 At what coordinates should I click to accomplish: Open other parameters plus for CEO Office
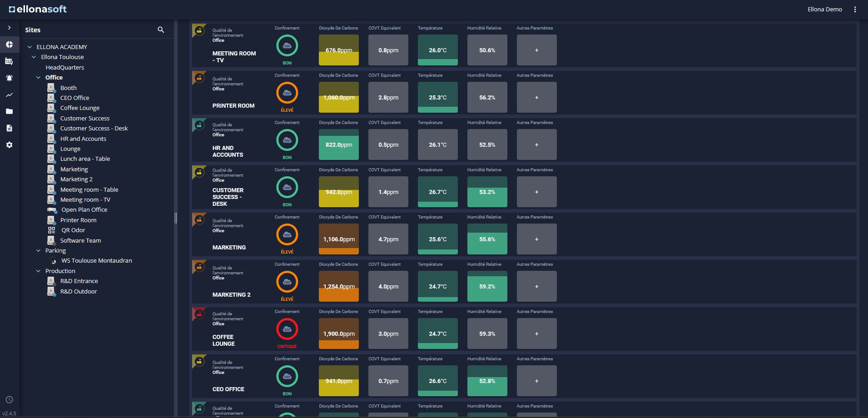[536, 381]
